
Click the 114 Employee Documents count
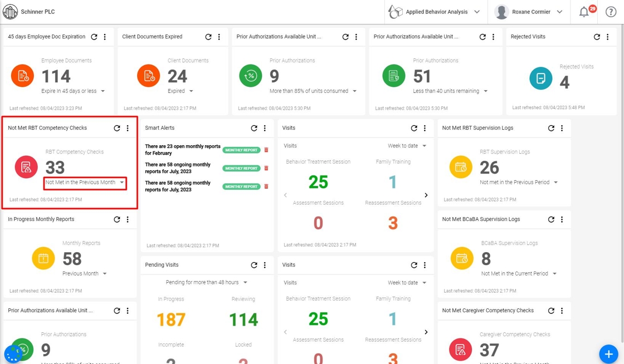click(56, 76)
